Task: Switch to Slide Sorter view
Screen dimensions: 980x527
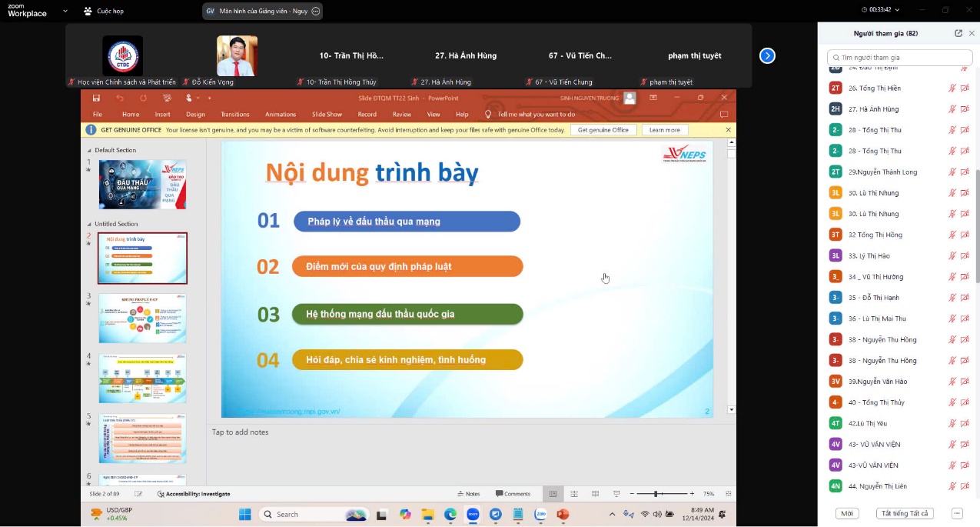Action: (573, 494)
